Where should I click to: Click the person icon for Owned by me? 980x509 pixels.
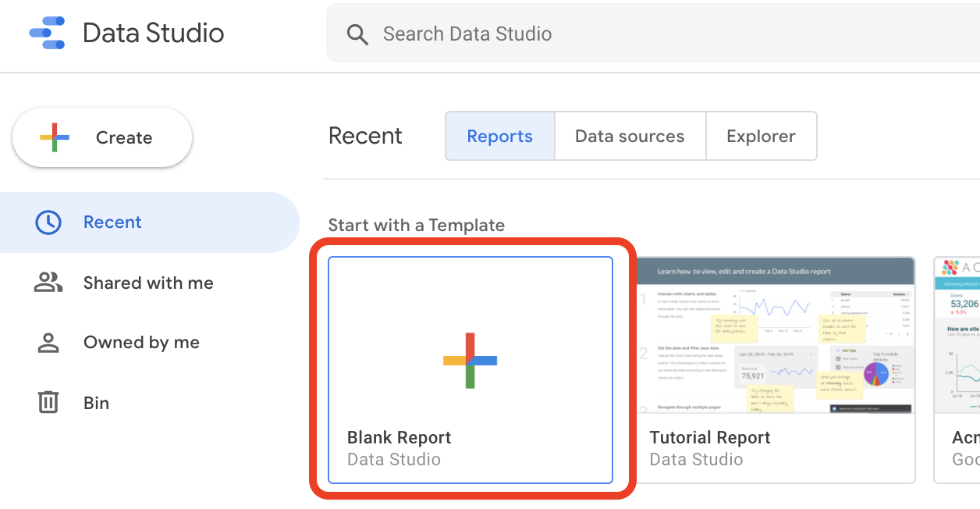[x=48, y=343]
